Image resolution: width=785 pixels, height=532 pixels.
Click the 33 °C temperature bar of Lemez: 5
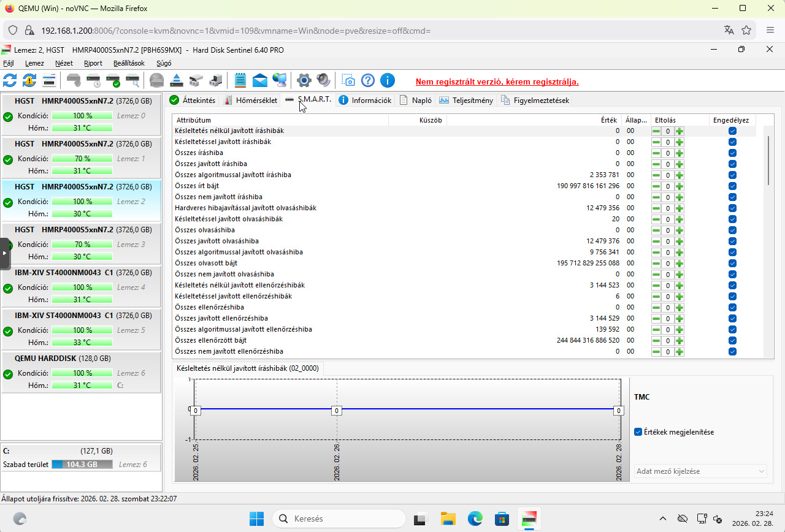click(82, 342)
